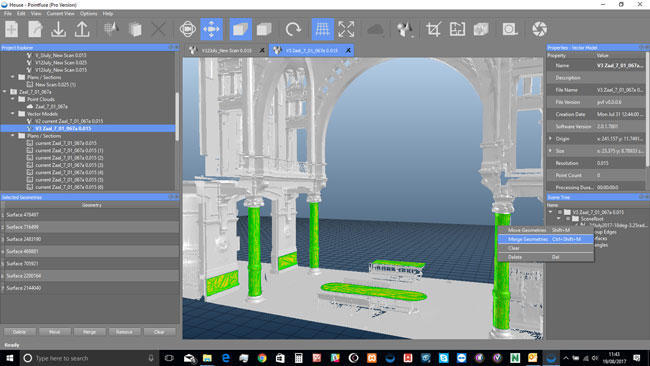Collapse the Zaal_7_01_067a project node
This screenshot has height=366, width=650.
pyautogui.click(x=5, y=92)
